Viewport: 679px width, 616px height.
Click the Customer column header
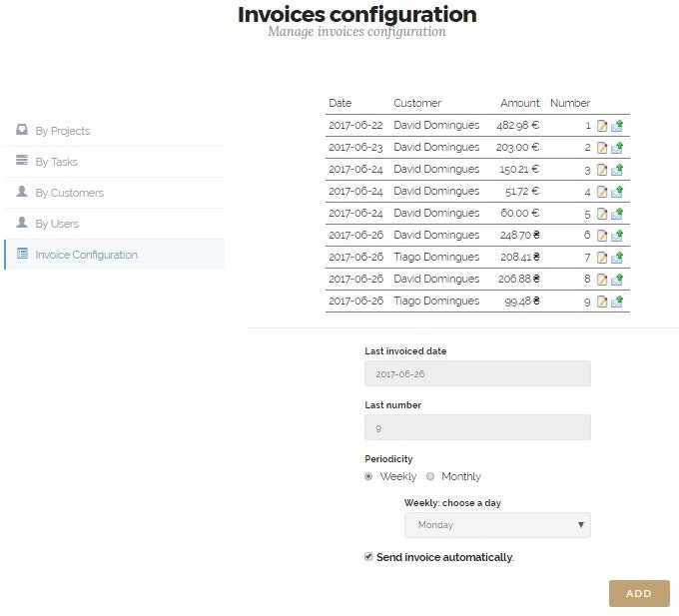click(x=417, y=103)
